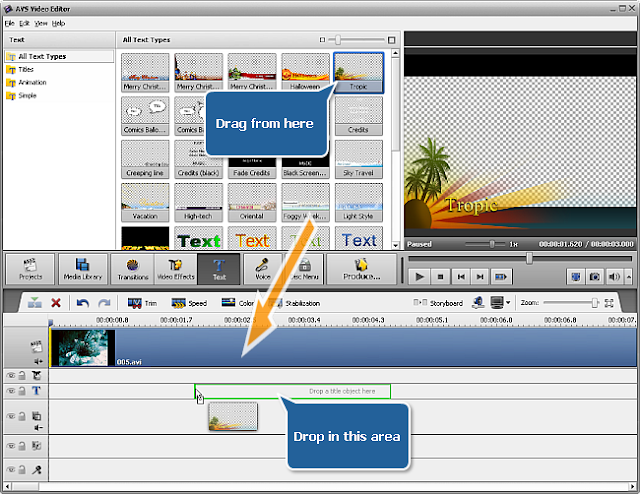Screen dimensions: 640x494
Task: Click the speaker volume icon
Action: (x=613, y=277)
